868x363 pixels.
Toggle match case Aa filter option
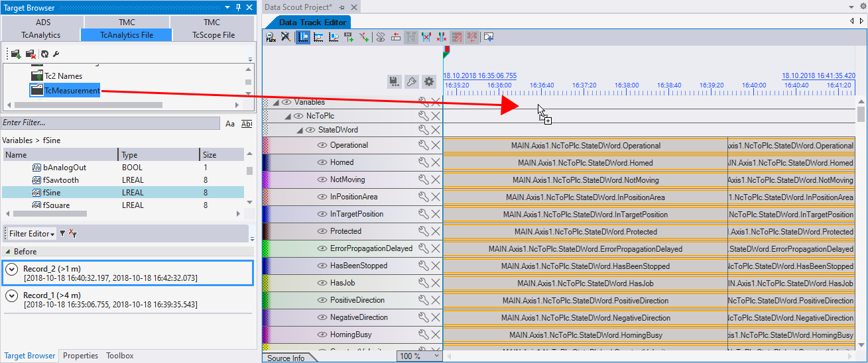(230, 124)
